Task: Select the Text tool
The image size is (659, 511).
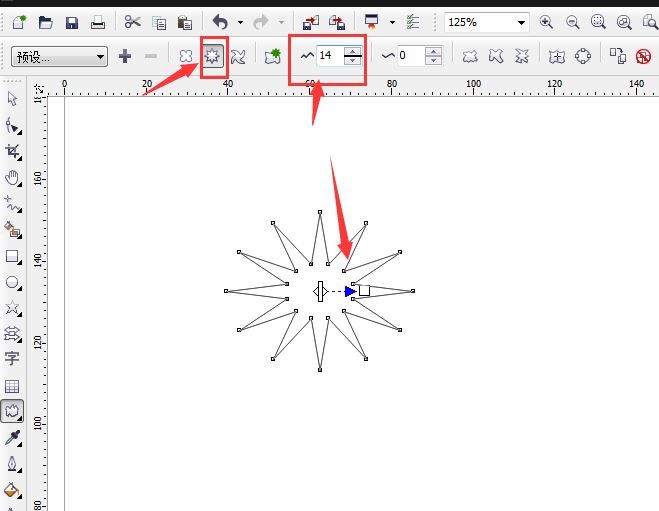Action: (x=12, y=358)
